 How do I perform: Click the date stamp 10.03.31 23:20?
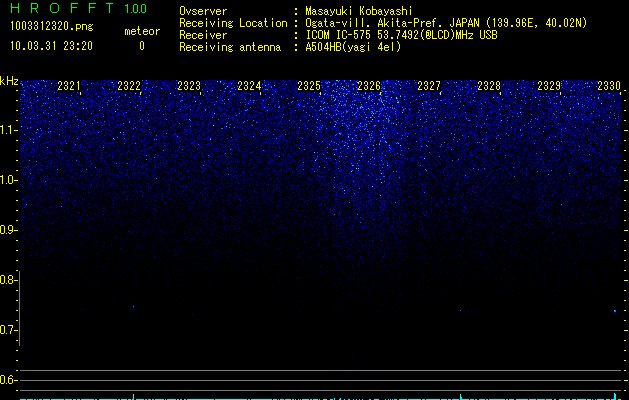pos(51,46)
